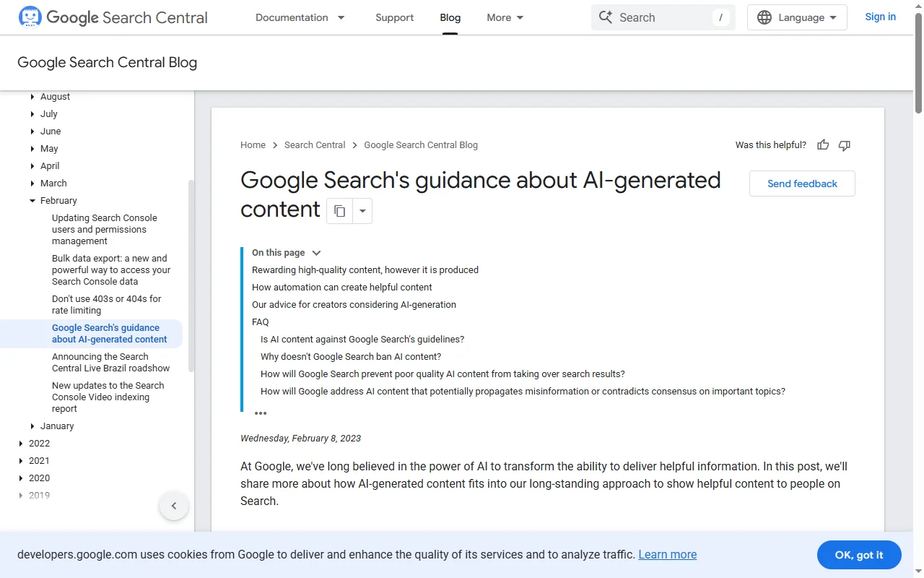Jump to Rewarding high-quality content section

point(365,270)
